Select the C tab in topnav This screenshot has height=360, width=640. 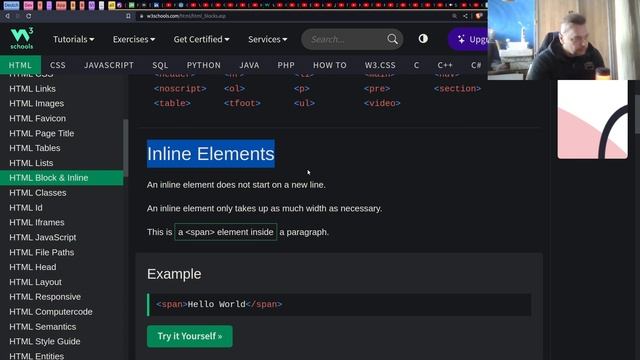[x=416, y=65]
